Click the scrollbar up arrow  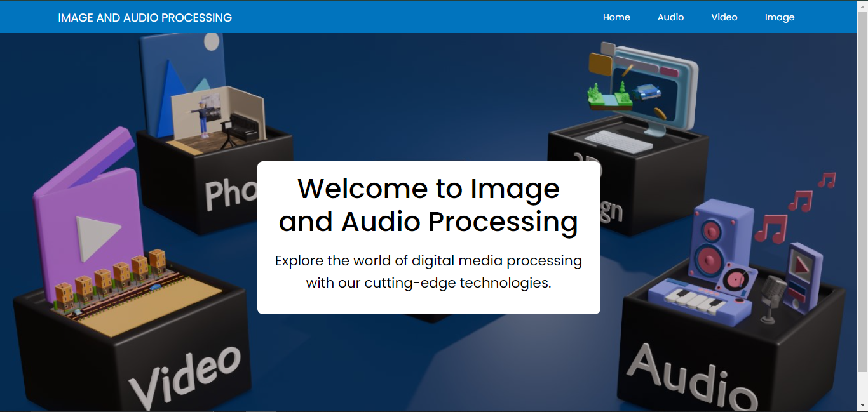[862, 6]
